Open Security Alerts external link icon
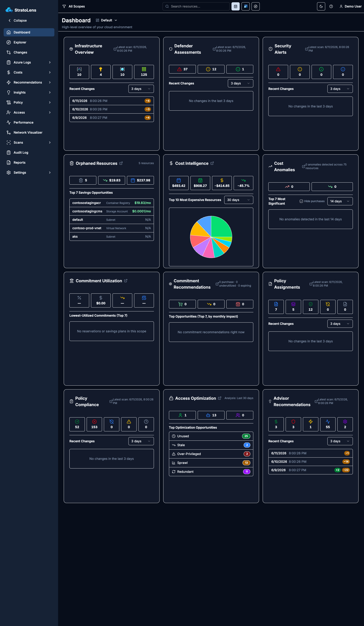The height and width of the screenshot is (626, 364). 307,49
